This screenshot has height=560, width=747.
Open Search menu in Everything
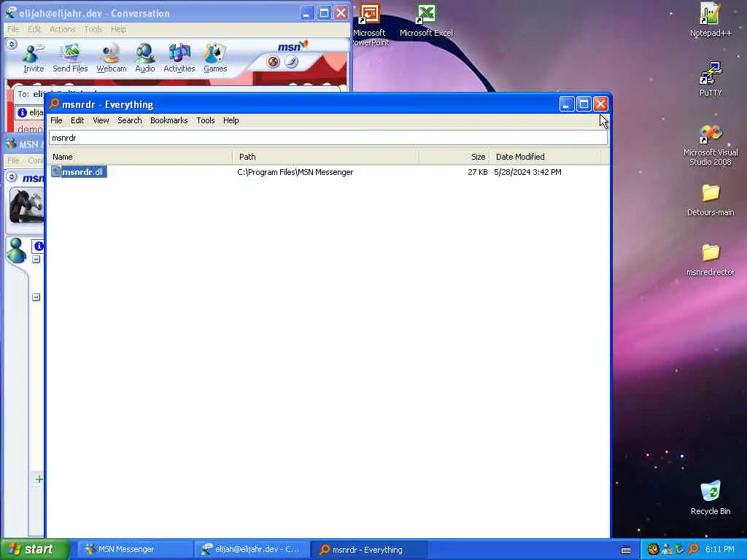[130, 120]
